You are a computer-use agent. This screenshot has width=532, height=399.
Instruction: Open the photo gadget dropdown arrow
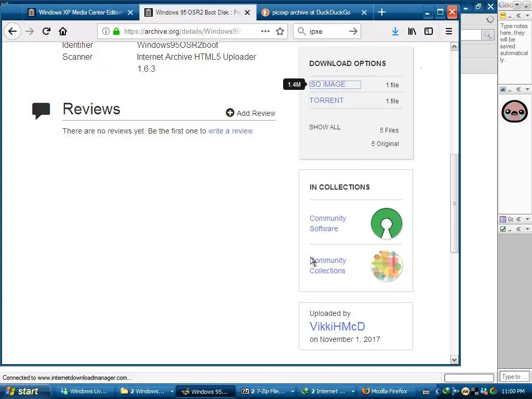click(527, 89)
